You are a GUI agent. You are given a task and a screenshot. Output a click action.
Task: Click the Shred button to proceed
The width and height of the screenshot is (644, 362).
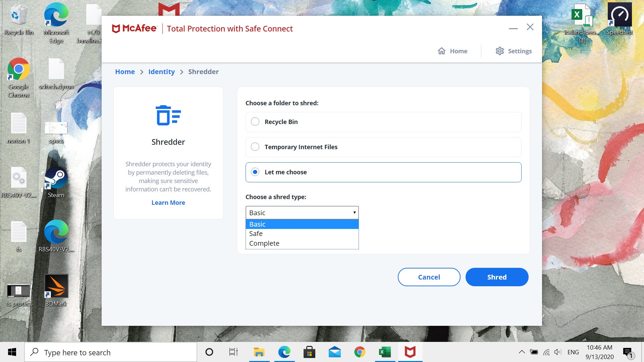click(497, 277)
